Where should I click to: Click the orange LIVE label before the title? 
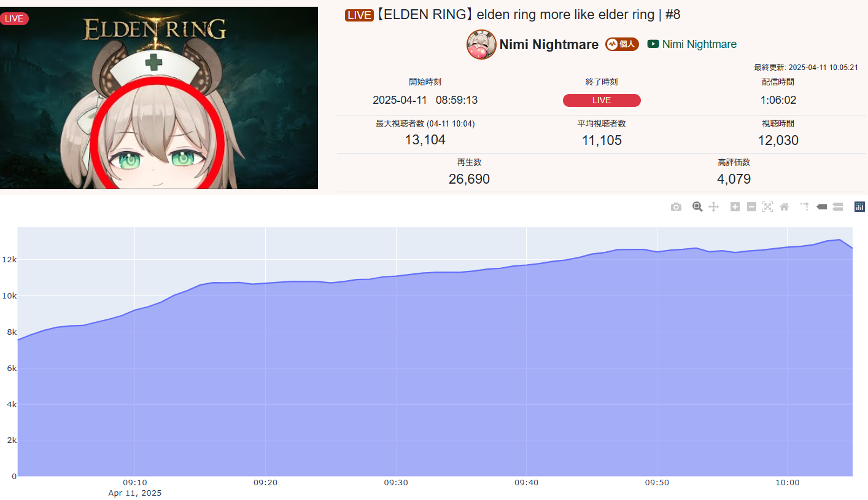pyautogui.click(x=359, y=15)
